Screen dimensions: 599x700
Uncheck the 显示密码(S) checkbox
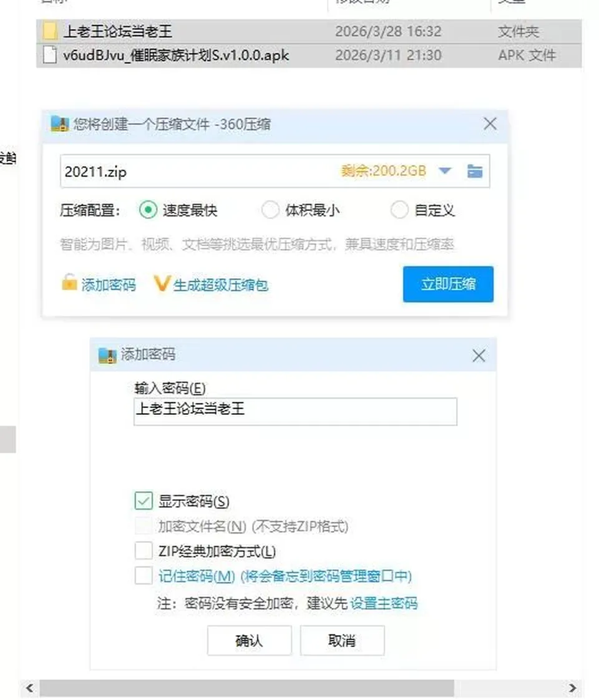point(144,501)
